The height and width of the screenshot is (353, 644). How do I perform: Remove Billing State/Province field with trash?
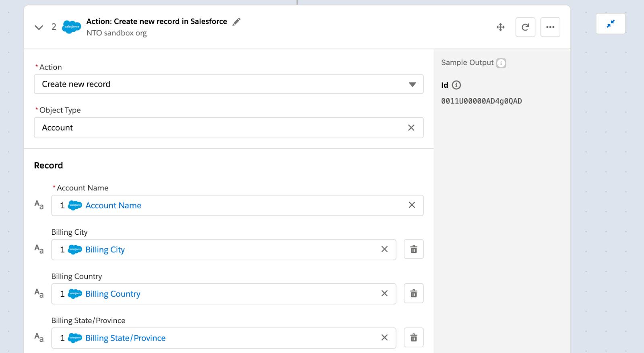pos(413,338)
